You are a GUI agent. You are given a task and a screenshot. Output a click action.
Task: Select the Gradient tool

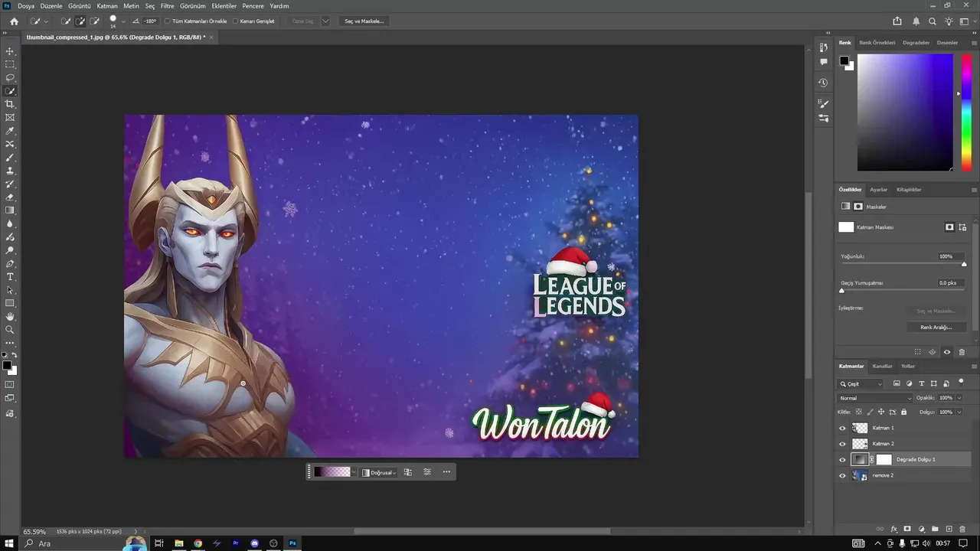(x=10, y=210)
